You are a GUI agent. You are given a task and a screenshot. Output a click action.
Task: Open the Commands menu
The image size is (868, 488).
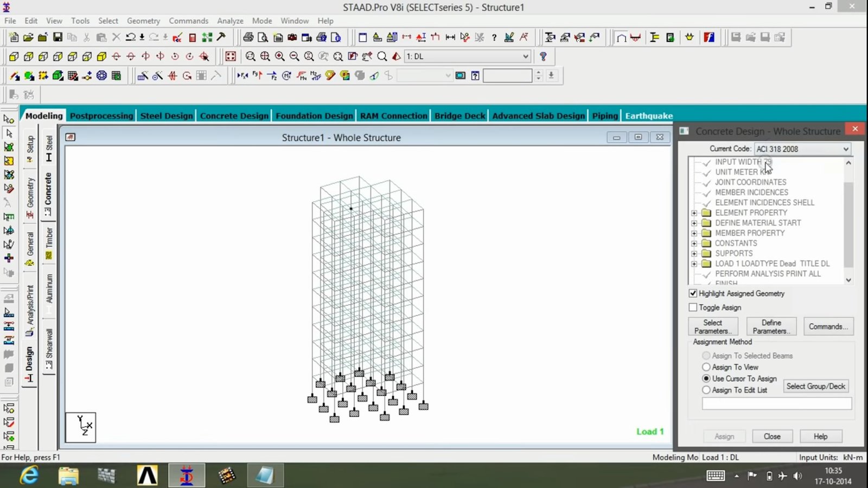[188, 21]
